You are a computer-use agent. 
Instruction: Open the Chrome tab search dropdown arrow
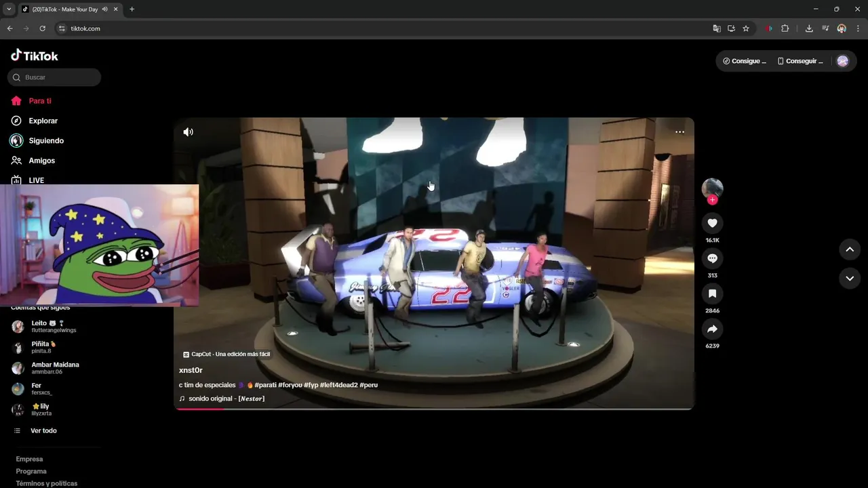point(9,9)
